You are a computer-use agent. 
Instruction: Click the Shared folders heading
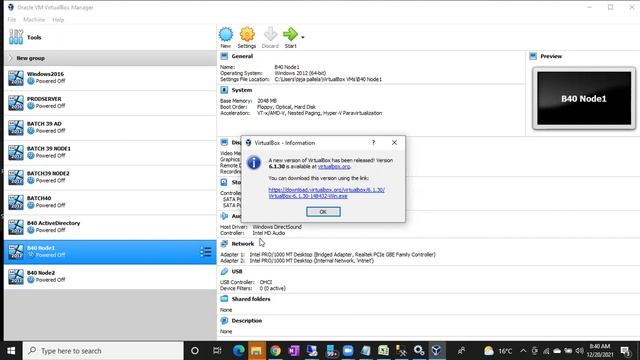[x=251, y=299]
